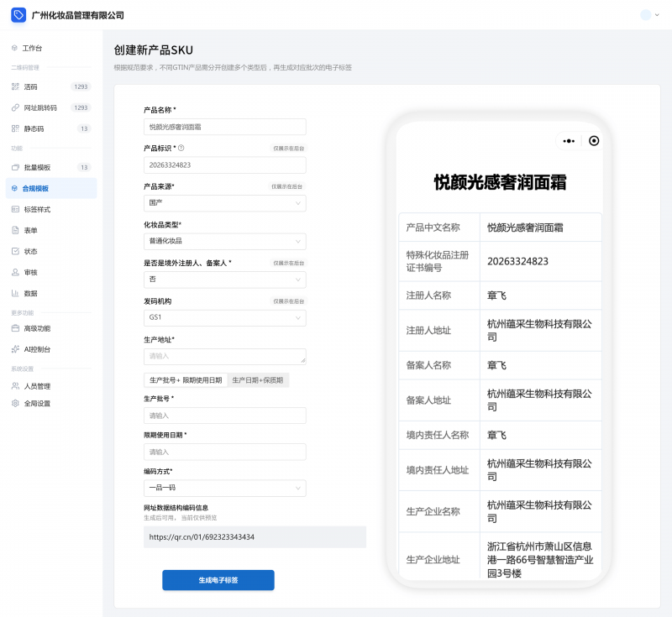This screenshot has width=672, height=617.
Task: Click the 数据 chart icon
Action: click(15, 293)
